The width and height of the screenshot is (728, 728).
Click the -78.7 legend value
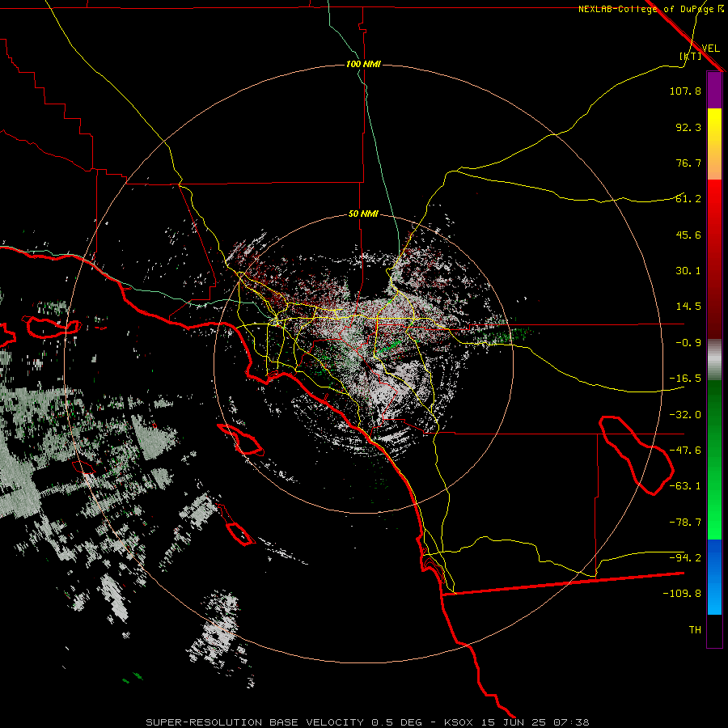tap(685, 523)
